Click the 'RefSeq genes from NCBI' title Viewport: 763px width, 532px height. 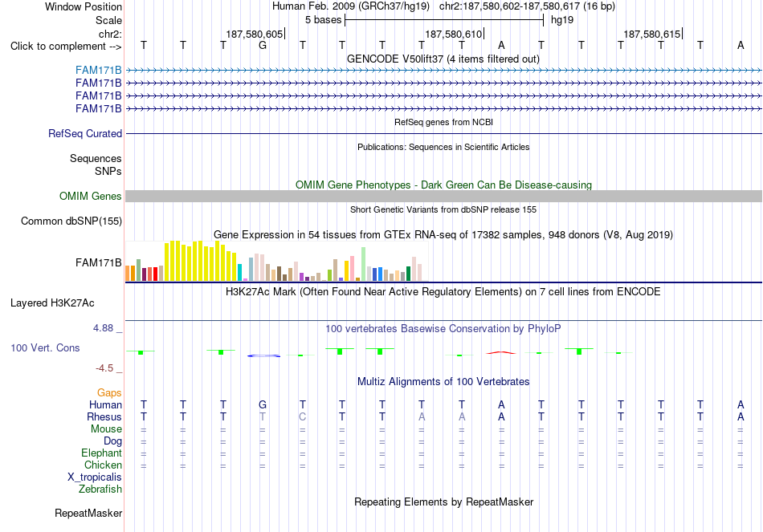point(443,122)
